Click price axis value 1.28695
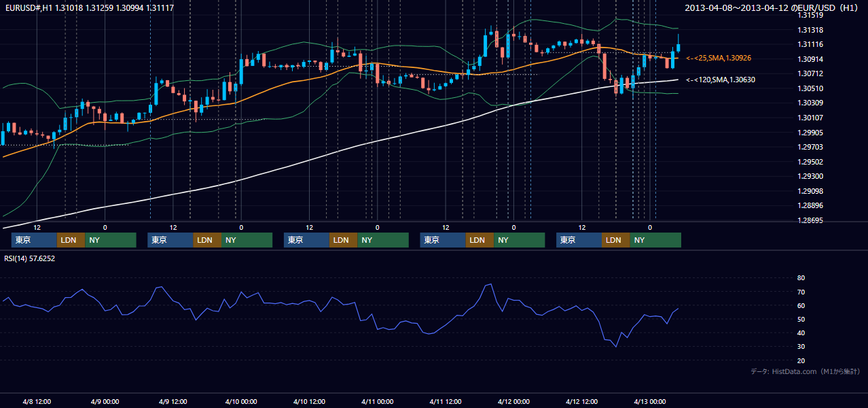 point(810,220)
